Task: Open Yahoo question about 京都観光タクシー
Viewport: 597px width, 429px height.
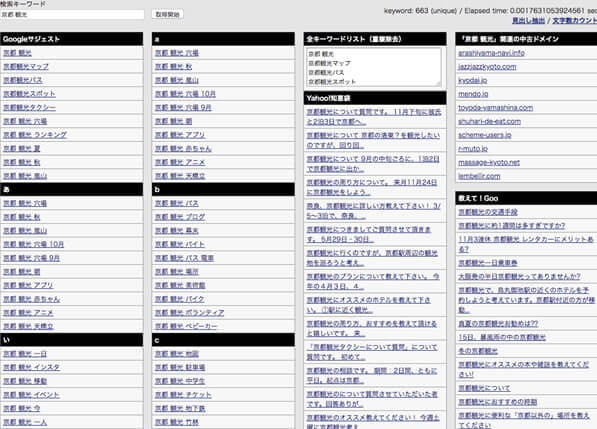Action: click(x=372, y=352)
